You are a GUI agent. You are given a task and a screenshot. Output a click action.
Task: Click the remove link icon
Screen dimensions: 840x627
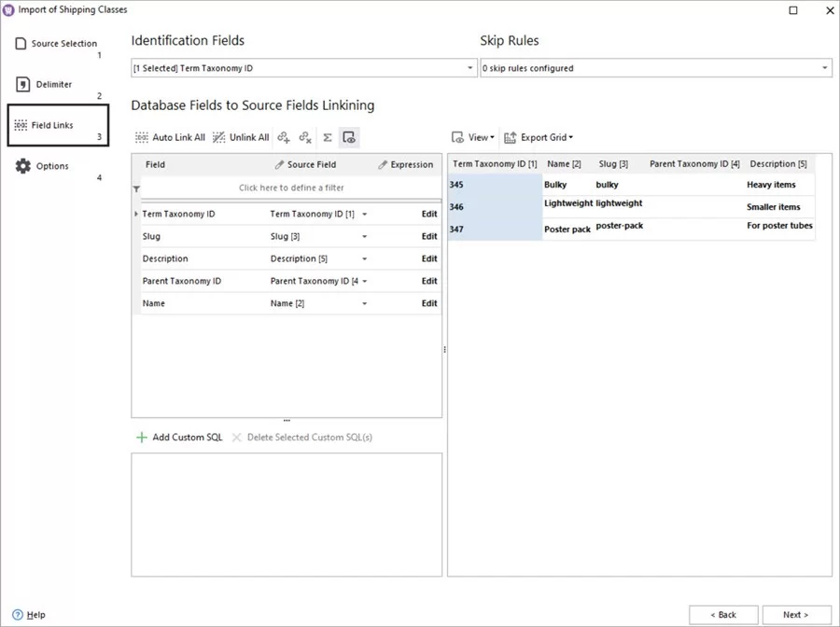[x=303, y=137]
